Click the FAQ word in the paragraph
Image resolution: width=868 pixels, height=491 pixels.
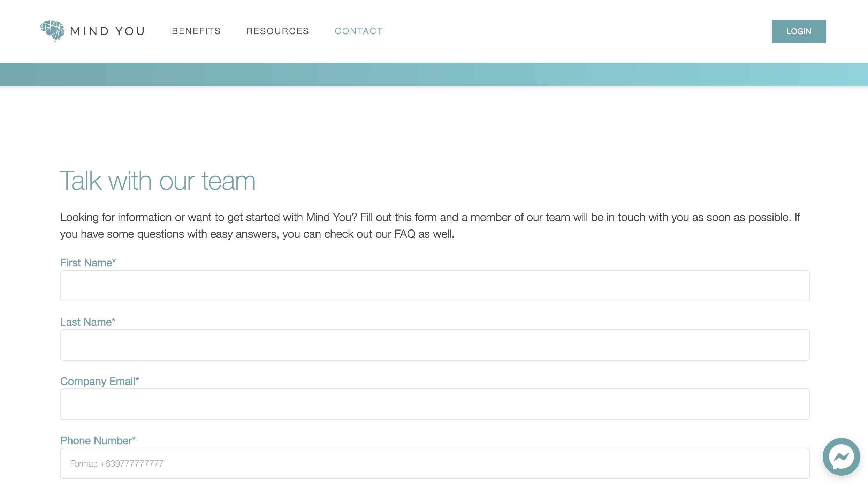click(x=405, y=234)
